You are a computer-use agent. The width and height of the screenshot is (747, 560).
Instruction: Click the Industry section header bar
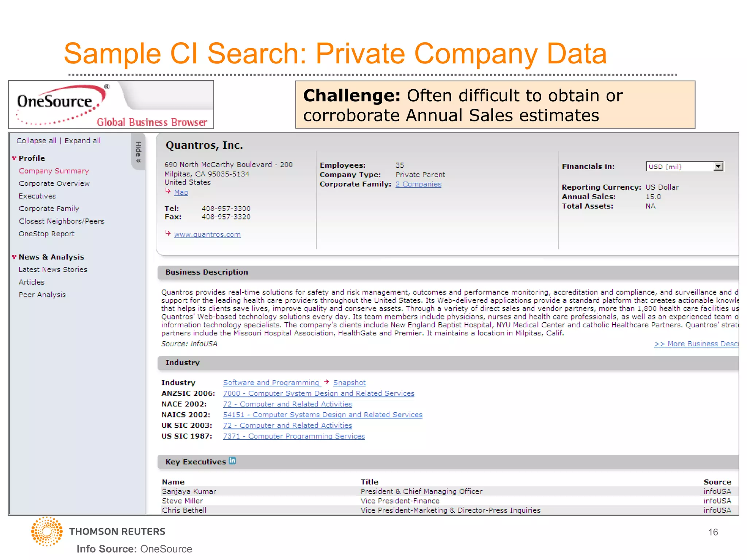pos(448,363)
